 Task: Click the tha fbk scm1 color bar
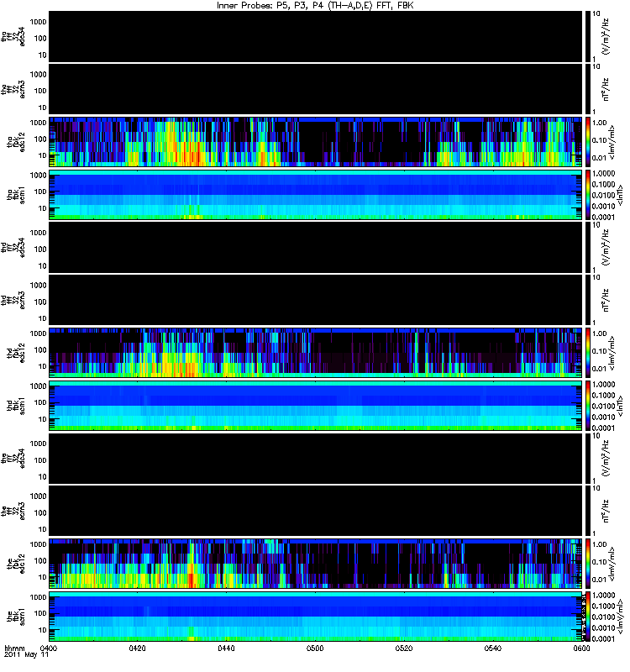click(587, 194)
